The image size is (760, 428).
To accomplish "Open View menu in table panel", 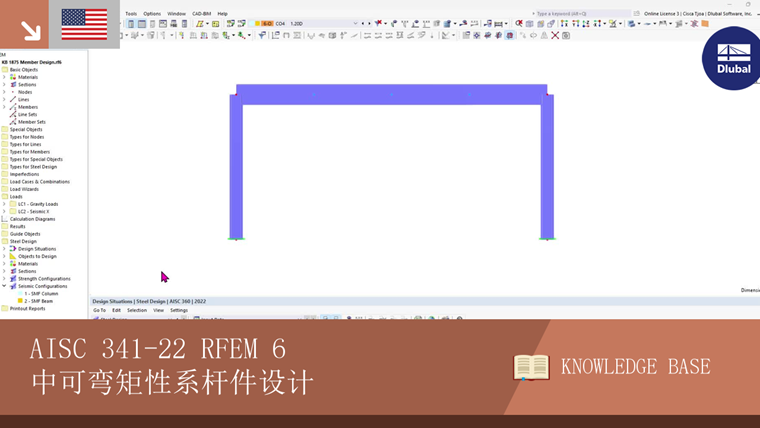I will tap(158, 310).
